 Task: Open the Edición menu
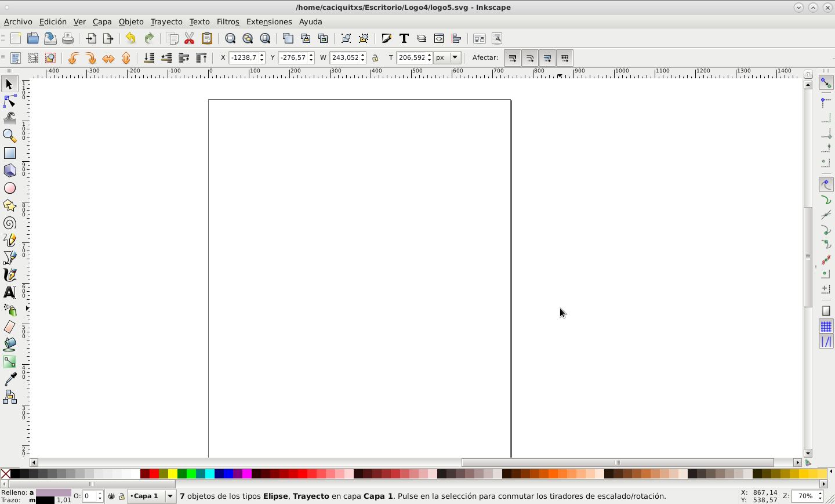pyautogui.click(x=53, y=21)
